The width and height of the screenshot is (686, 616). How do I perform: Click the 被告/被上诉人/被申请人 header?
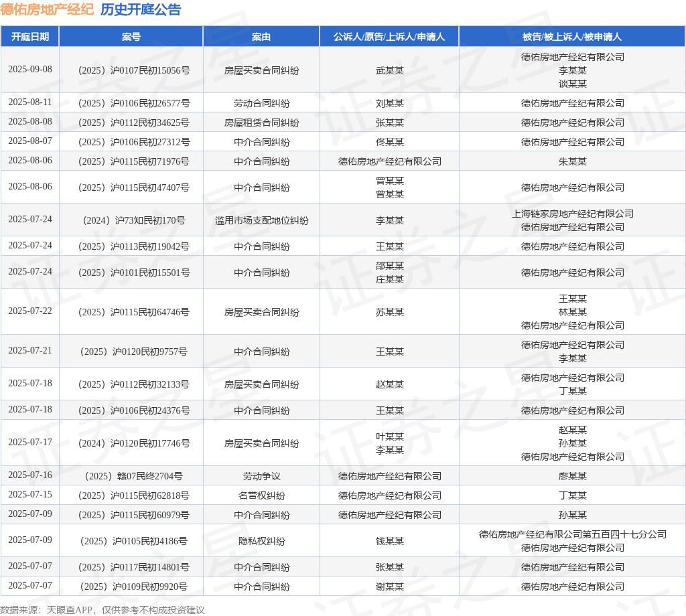click(572, 37)
